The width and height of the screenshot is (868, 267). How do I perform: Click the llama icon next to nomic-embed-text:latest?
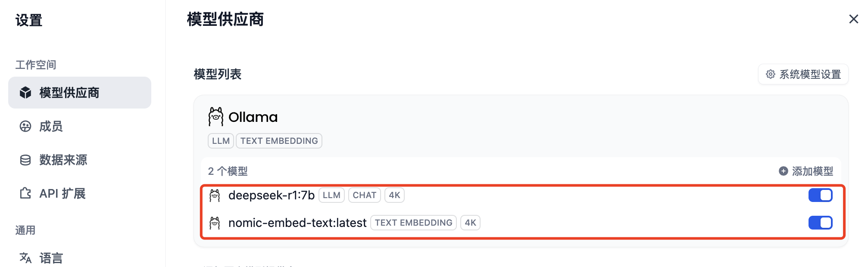[215, 223]
